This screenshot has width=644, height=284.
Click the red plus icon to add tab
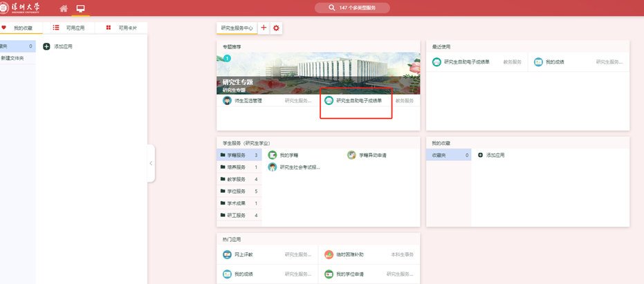[x=264, y=28]
